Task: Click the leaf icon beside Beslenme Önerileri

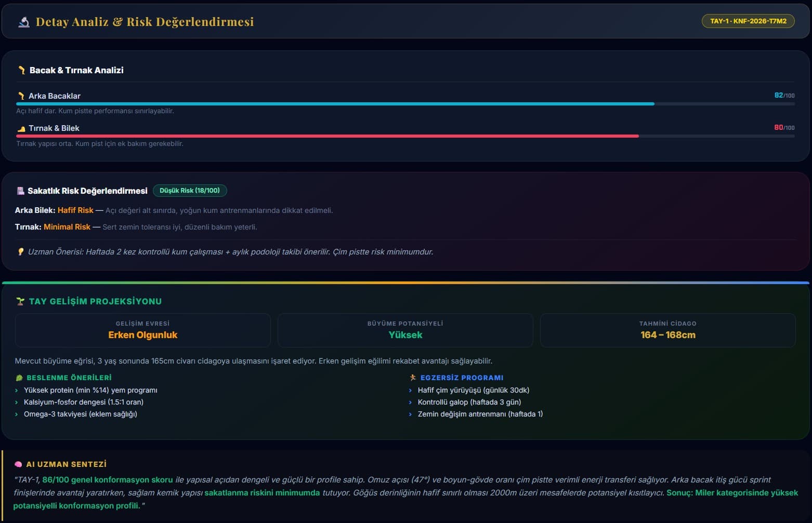Action: pyautogui.click(x=19, y=378)
